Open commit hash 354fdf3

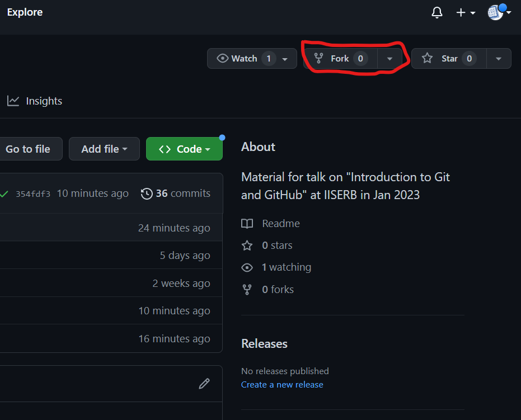pyautogui.click(x=33, y=194)
